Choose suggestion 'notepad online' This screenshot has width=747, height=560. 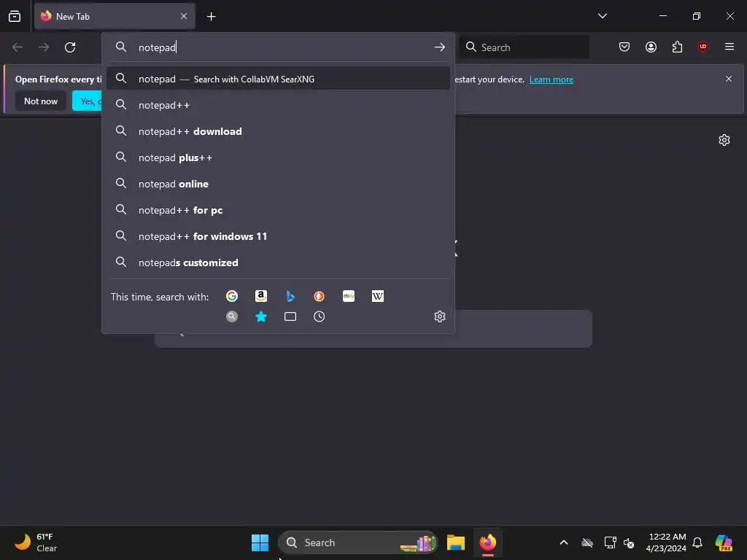click(x=278, y=184)
